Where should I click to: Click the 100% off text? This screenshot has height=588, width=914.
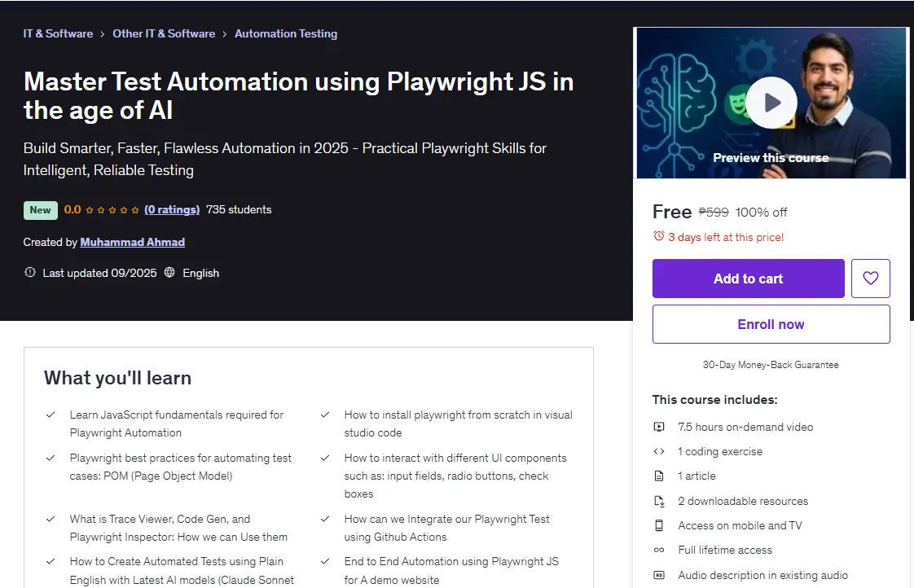pos(762,212)
